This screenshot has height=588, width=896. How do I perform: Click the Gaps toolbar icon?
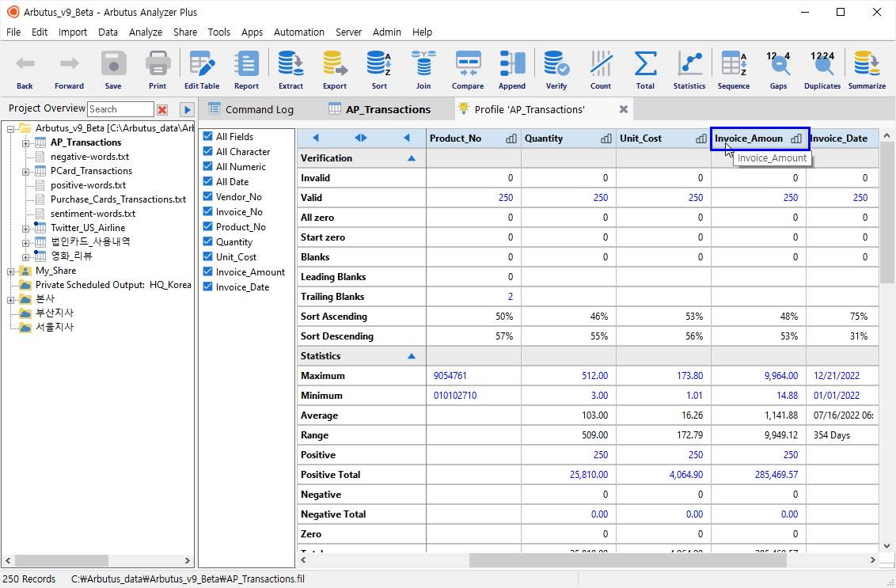(x=778, y=63)
